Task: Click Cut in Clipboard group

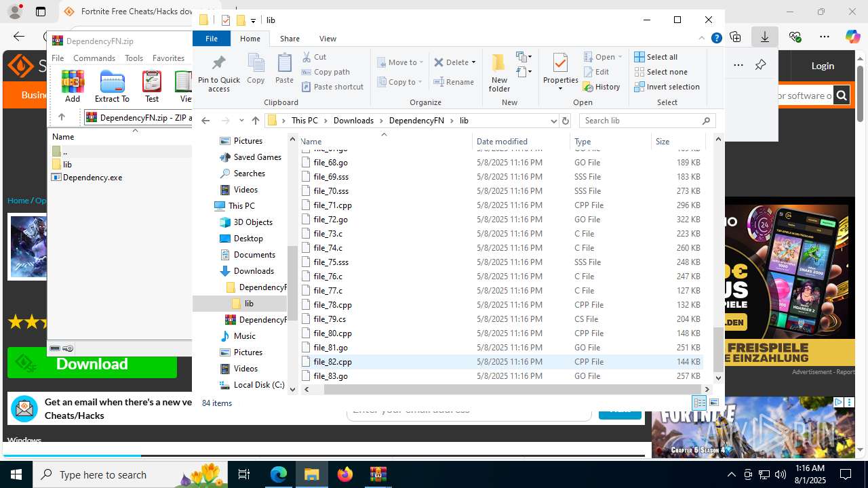Action: (314, 57)
